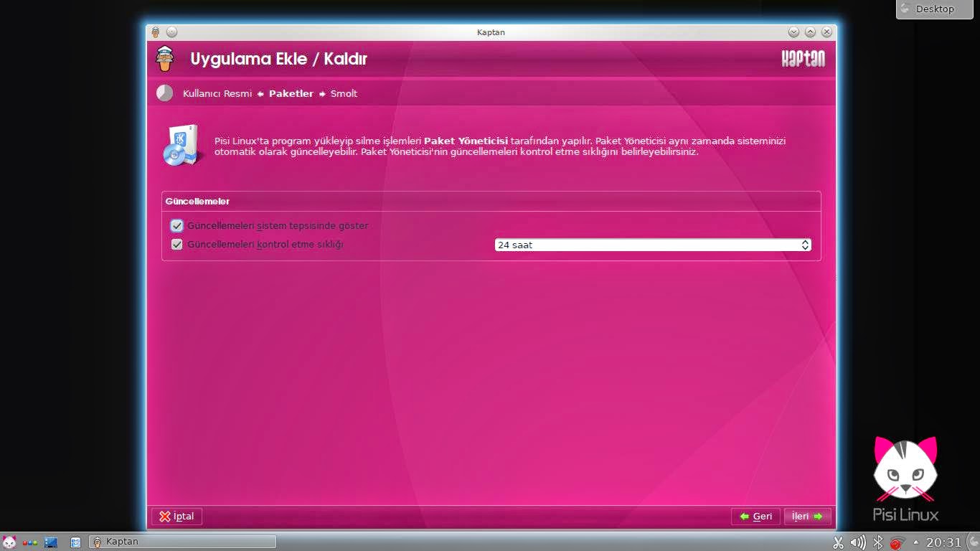Select the Kaptan task in taskbar
The width and height of the screenshot is (980, 551).
tap(182, 542)
